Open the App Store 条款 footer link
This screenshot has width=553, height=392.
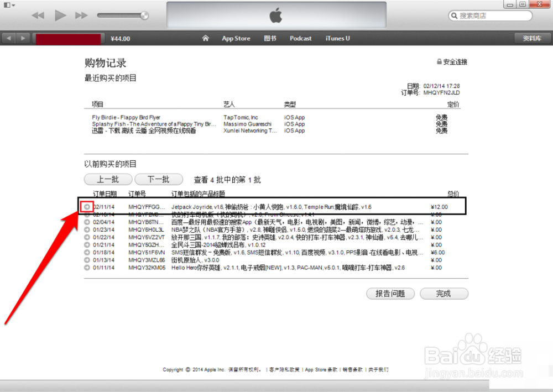click(x=321, y=370)
